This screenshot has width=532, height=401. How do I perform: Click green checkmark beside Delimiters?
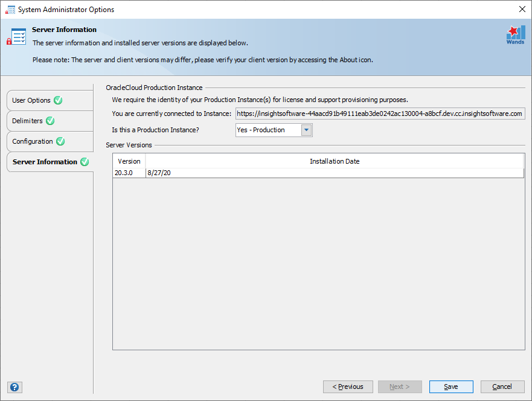point(50,120)
